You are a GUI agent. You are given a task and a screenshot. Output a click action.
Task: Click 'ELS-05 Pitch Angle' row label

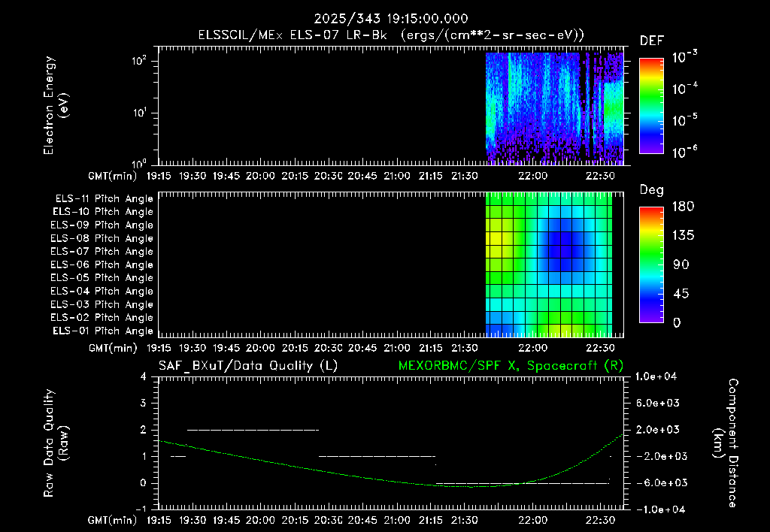[102, 278]
